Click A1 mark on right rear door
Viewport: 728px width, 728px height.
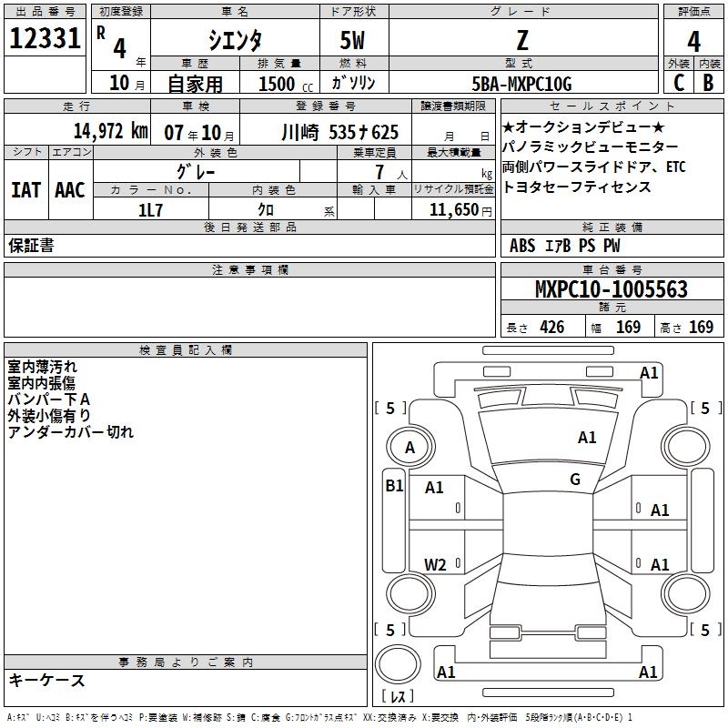point(660,564)
